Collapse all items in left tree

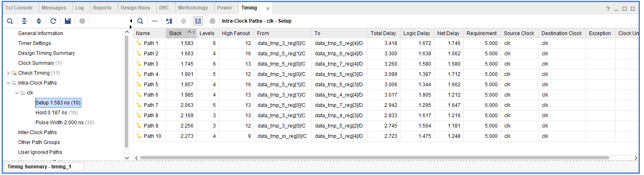(24, 21)
